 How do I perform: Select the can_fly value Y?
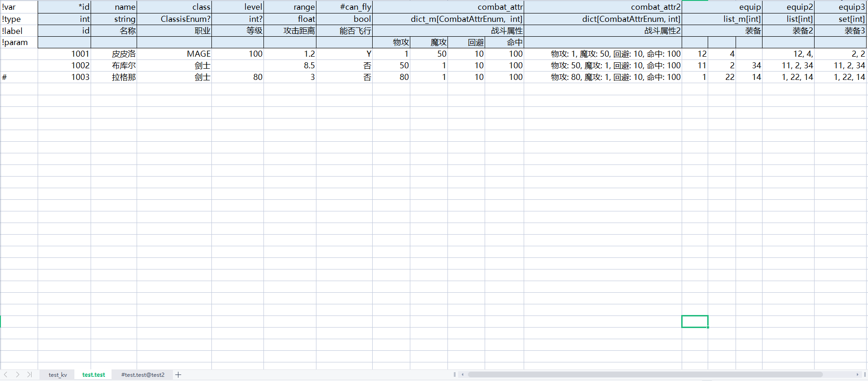click(344, 54)
